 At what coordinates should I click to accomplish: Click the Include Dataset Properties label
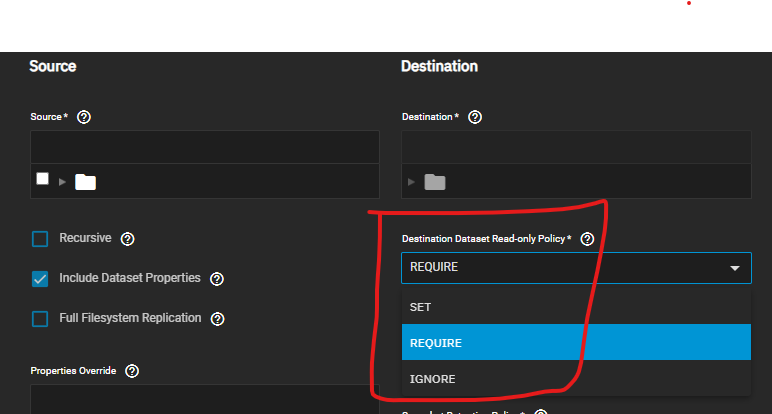tap(130, 278)
